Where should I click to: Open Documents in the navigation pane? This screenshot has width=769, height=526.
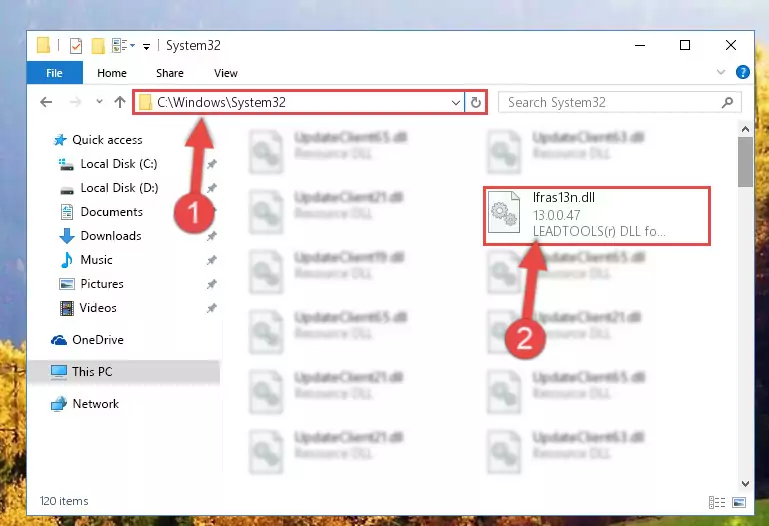click(x=111, y=212)
